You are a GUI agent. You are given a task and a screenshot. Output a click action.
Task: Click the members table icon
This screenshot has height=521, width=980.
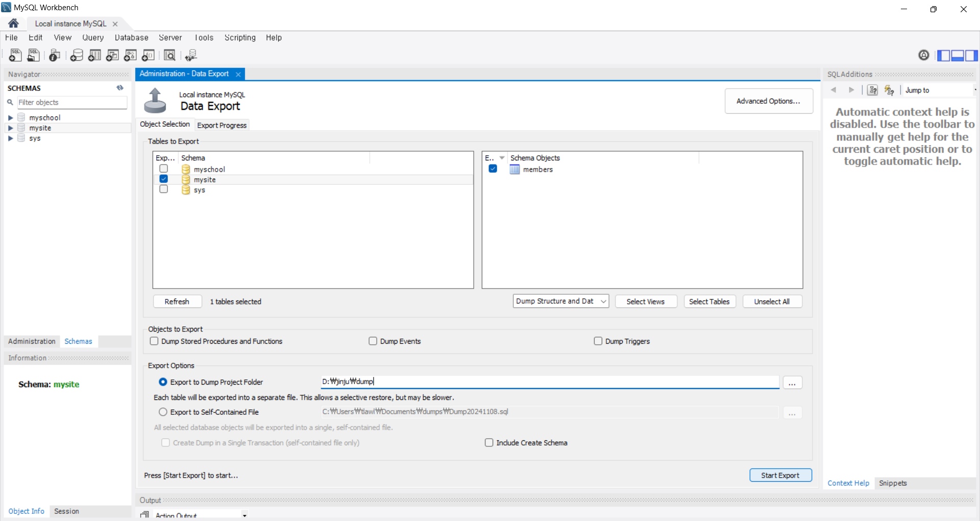coord(514,170)
